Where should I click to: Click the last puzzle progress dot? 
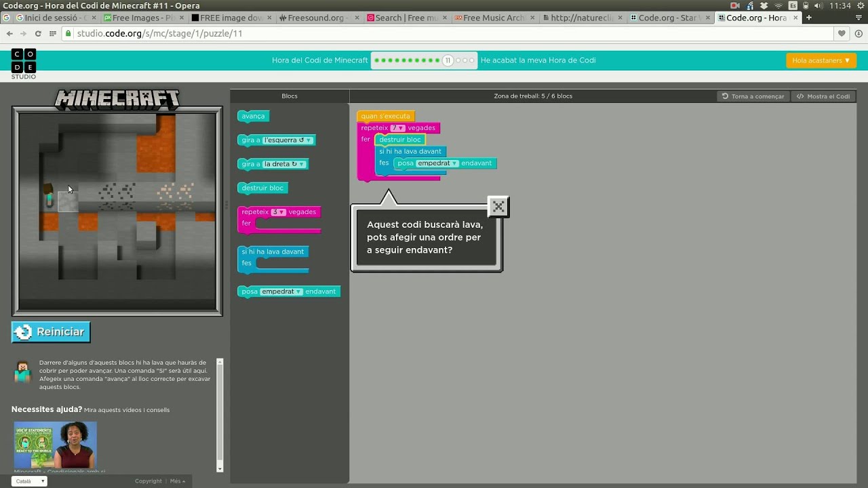point(472,60)
